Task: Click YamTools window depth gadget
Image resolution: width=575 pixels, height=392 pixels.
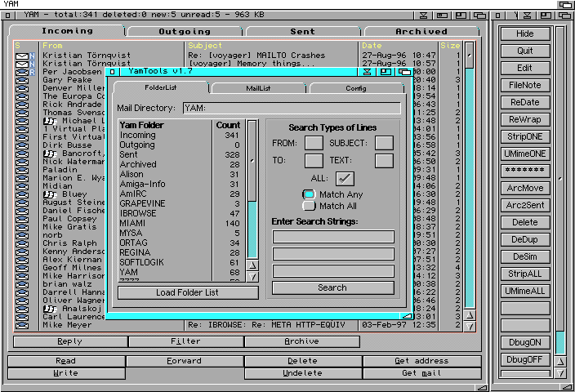Action: coord(404,72)
